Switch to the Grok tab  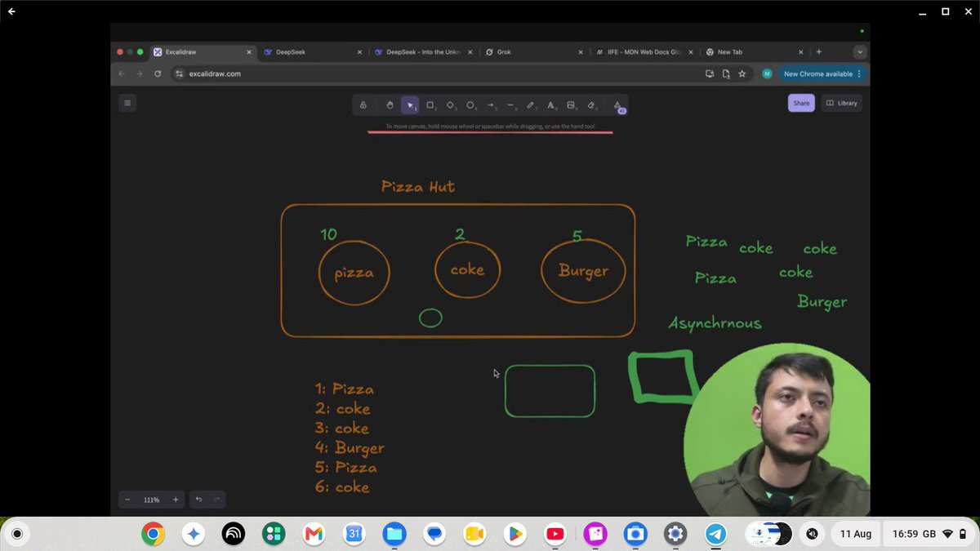click(534, 51)
